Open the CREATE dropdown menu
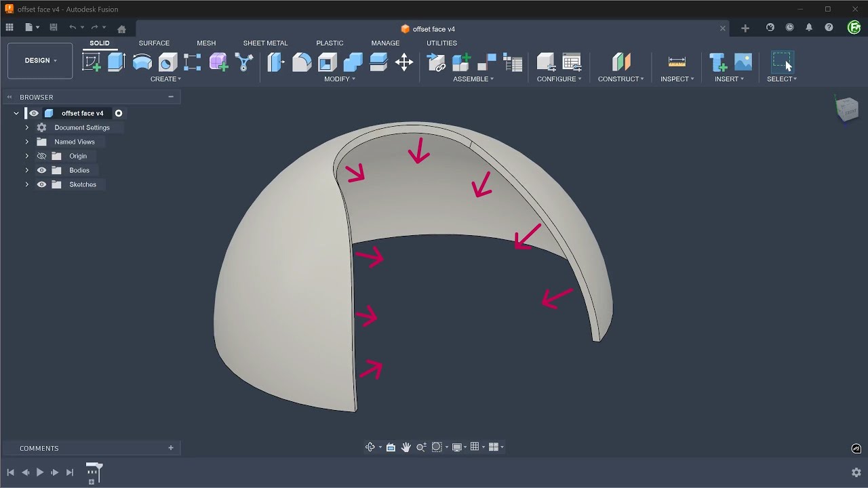Viewport: 868px width, 488px height. 165,79
